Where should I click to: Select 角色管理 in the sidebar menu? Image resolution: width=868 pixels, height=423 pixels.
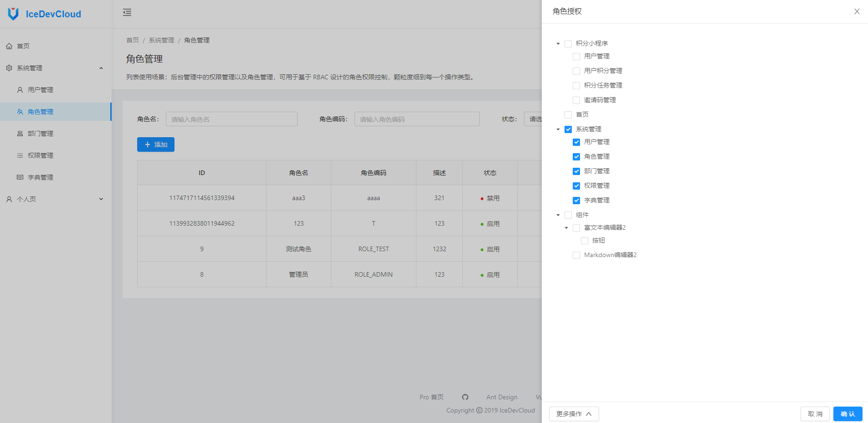tap(56, 112)
